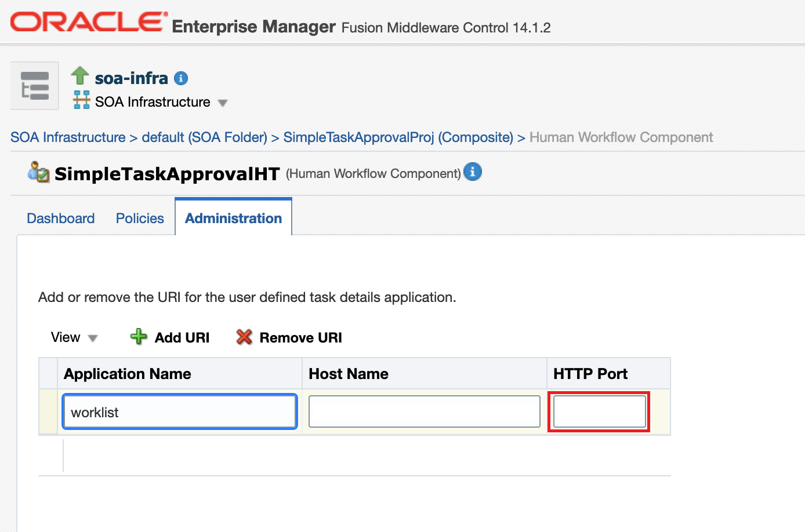Open default (SOA Folder) breadcrumb link

tap(204, 137)
